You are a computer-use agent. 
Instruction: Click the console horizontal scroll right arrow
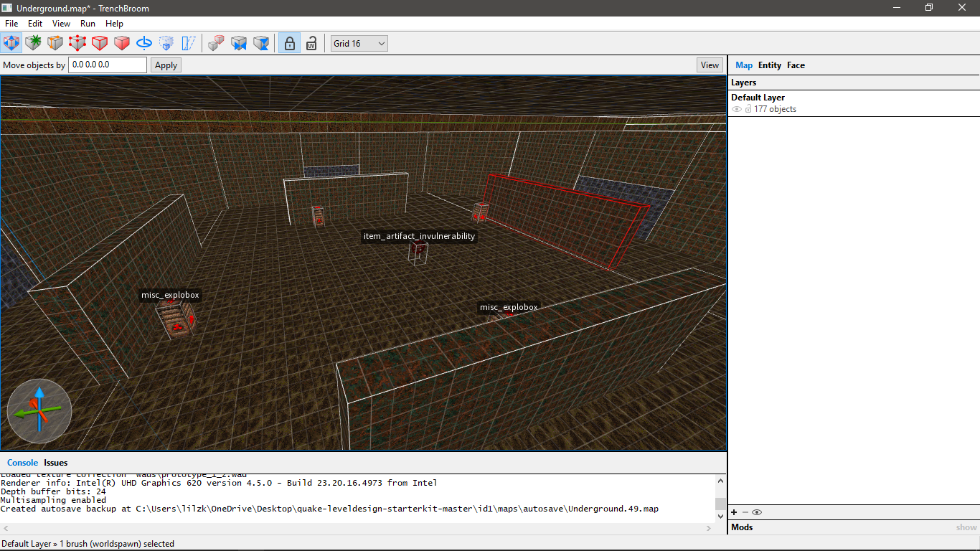(x=710, y=528)
